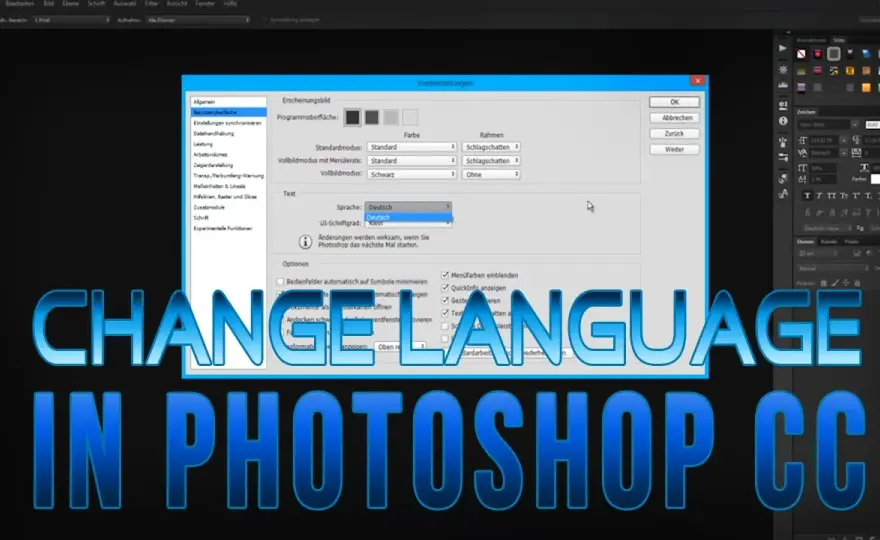
Task: Toggle Superscript in Zeichen panel
Action: [856, 196]
